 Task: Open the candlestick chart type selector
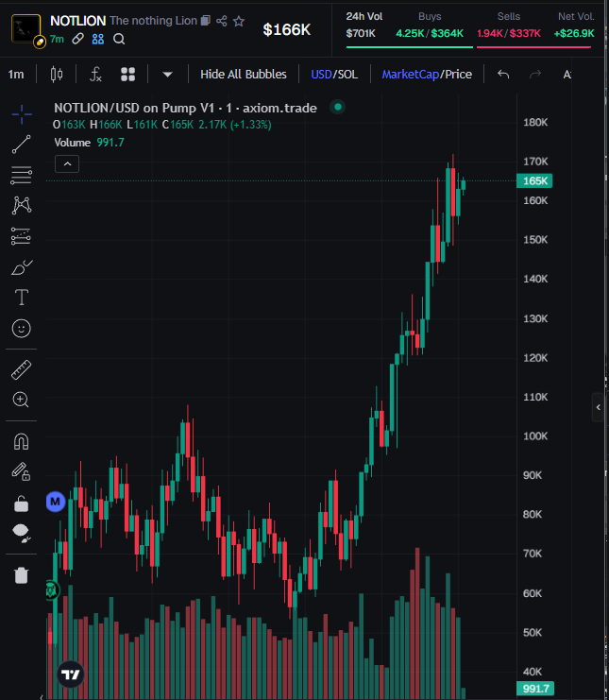(57, 74)
